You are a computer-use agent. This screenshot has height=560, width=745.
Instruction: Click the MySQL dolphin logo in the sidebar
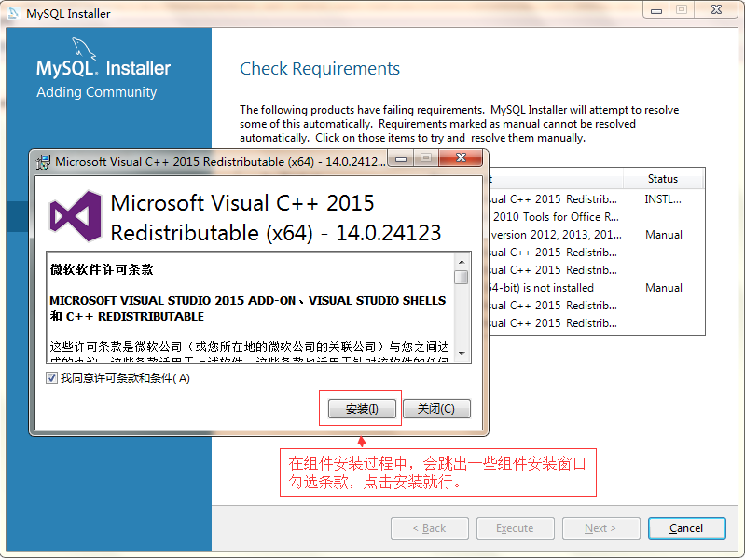click(84, 49)
